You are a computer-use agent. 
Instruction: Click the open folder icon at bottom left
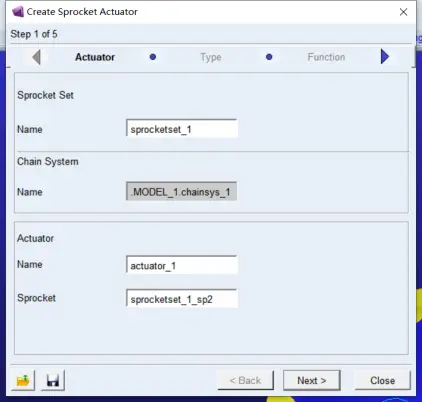tap(23, 380)
